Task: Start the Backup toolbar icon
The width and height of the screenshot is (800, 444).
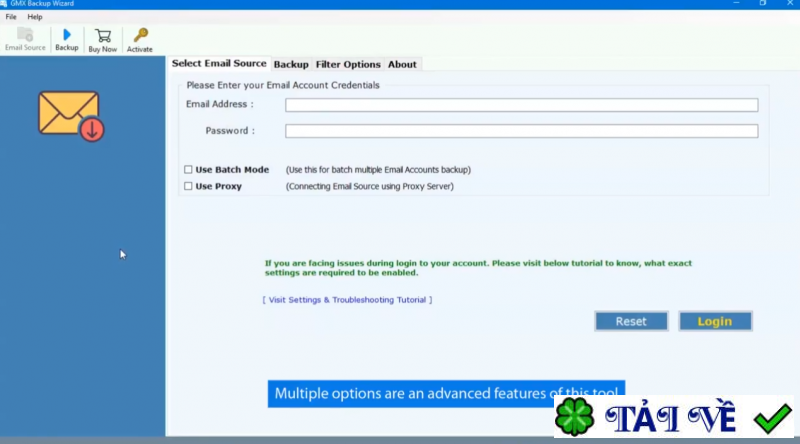Action: pyautogui.click(x=67, y=39)
